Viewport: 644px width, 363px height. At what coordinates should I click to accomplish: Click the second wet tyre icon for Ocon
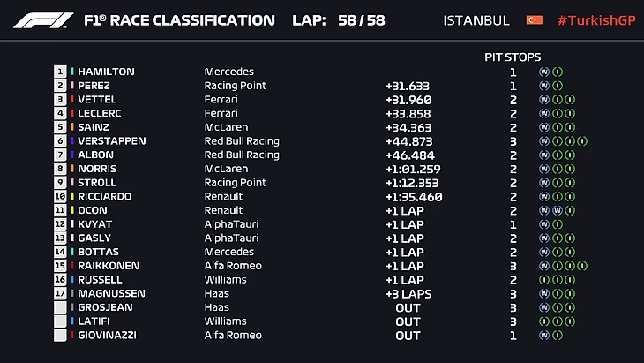tap(558, 210)
